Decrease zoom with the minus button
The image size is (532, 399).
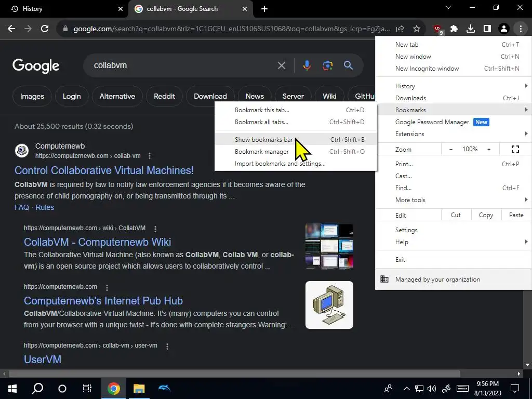coord(450,149)
